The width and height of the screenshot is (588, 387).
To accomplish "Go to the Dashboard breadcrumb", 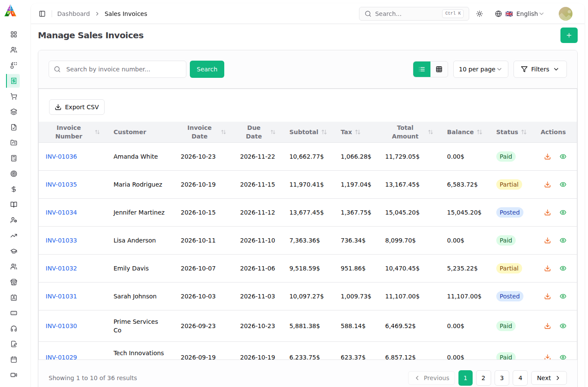I will [x=74, y=14].
